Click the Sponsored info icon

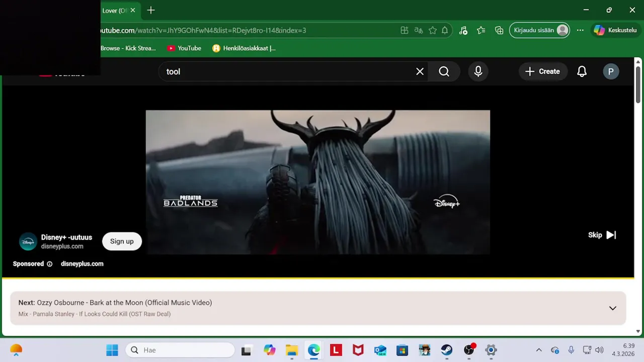coord(49,264)
